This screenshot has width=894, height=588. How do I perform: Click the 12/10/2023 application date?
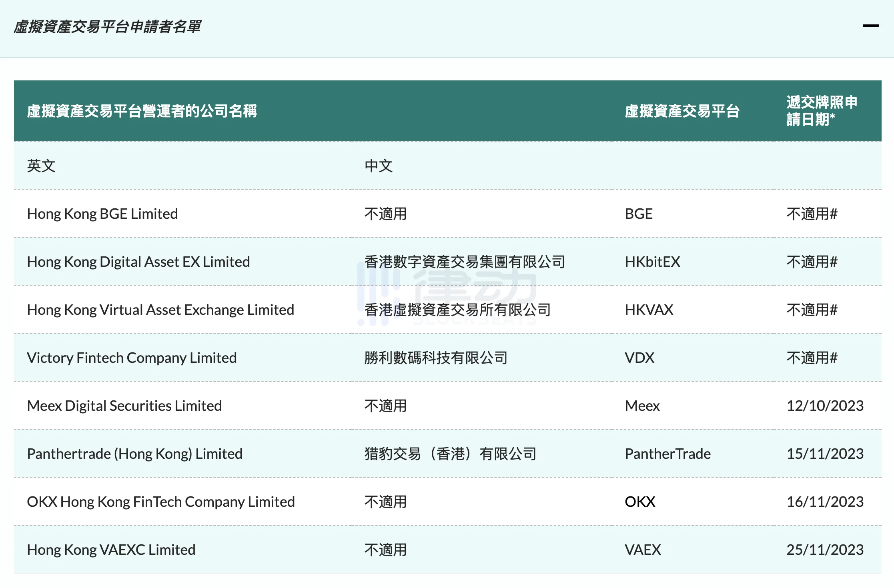[825, 406]
